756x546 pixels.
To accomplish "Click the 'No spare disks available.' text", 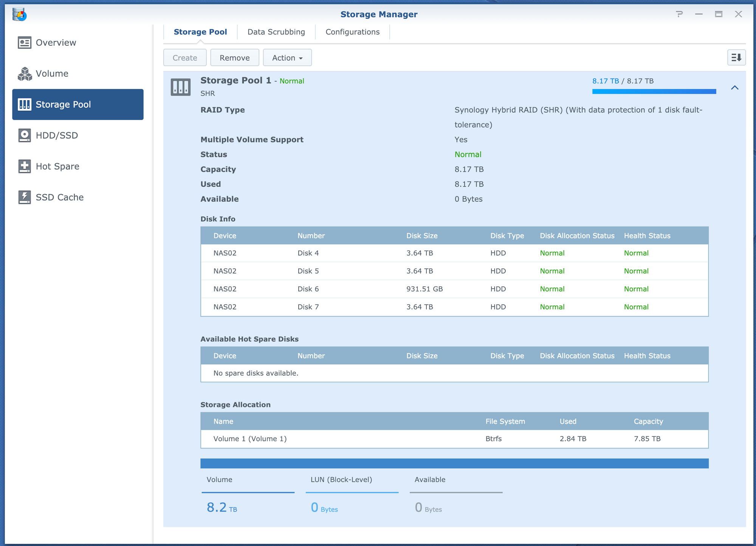I will coord(256,373).
